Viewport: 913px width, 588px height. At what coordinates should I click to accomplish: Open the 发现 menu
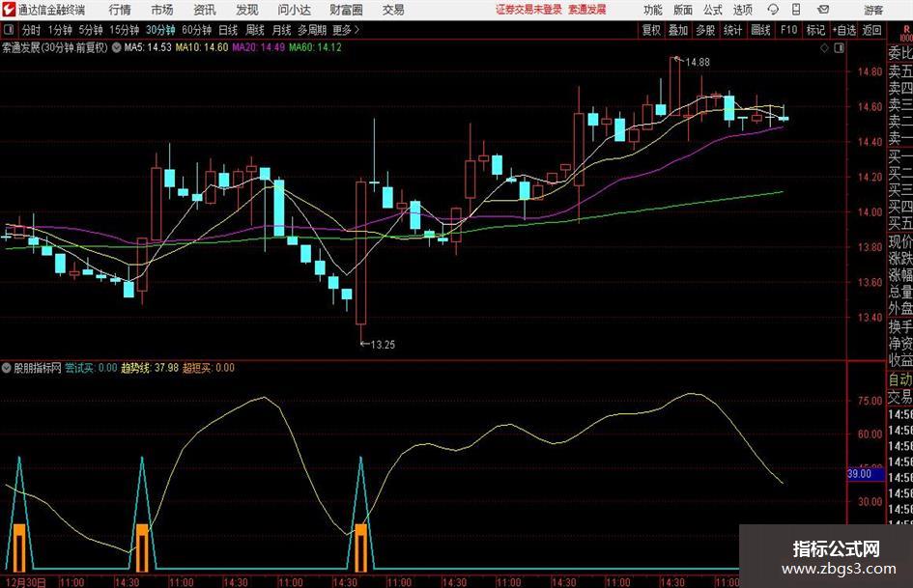pos(247,10)
